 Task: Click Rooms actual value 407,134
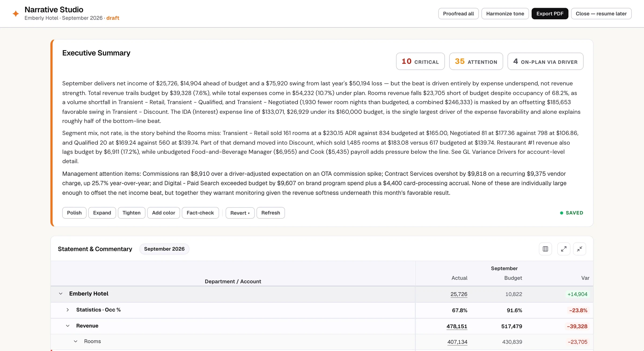tap(457, 342)
